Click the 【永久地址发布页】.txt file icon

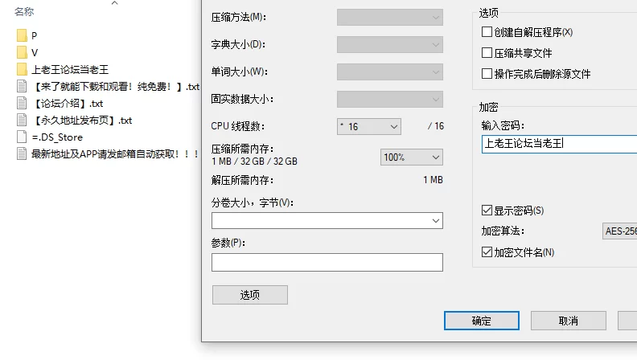[x=22, y=120]
